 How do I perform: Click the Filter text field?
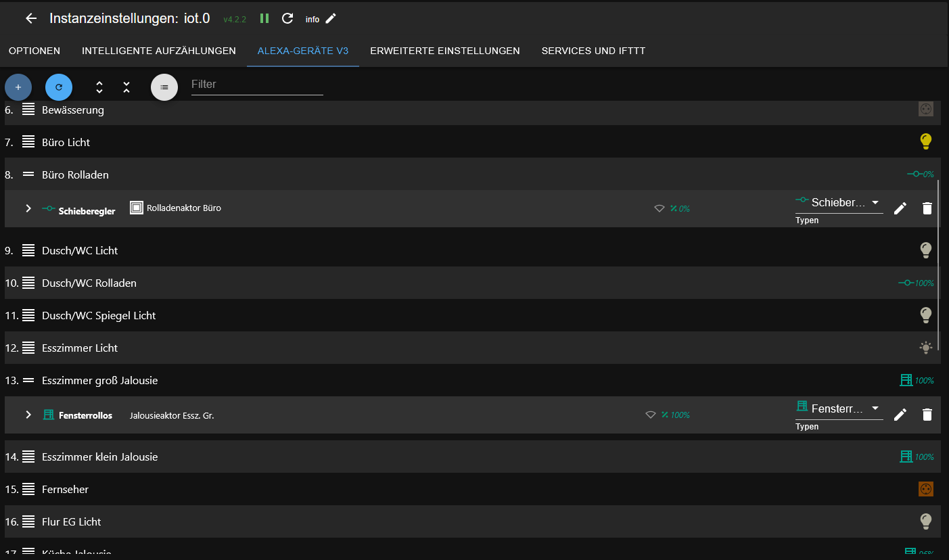pos(257,85)
